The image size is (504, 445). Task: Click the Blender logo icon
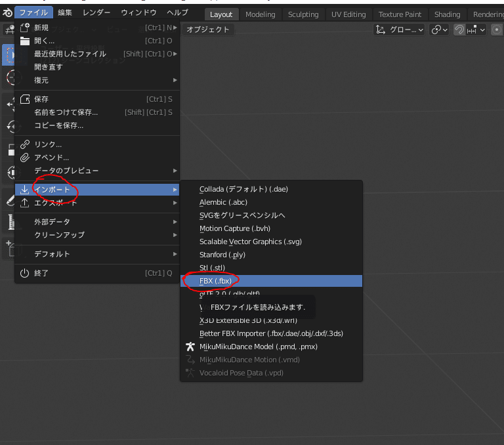click(7, 13)
